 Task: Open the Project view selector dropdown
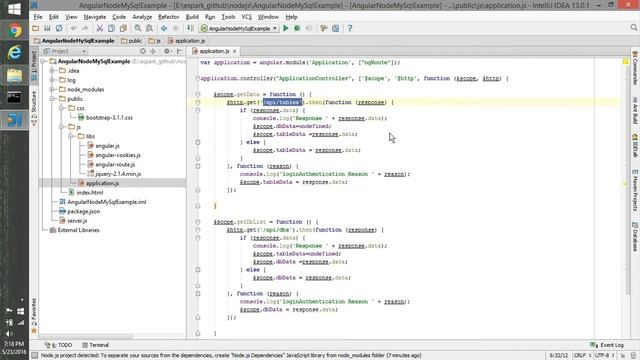tap(64, 51)
